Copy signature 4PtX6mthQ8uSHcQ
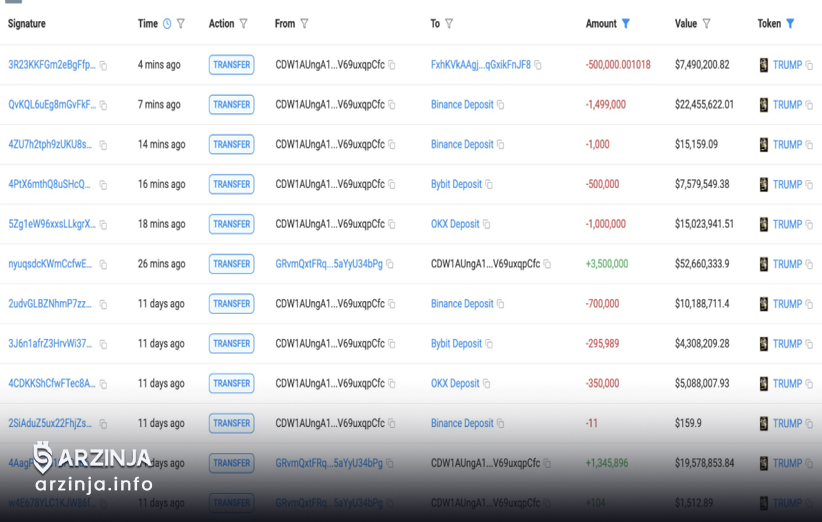 pos(103,185)
